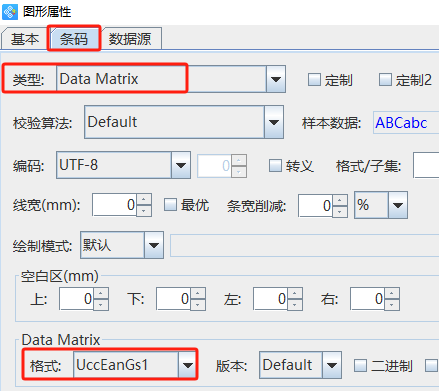
Task: Click the 线宽(mm) value field
Action: [x=114, y=205]
